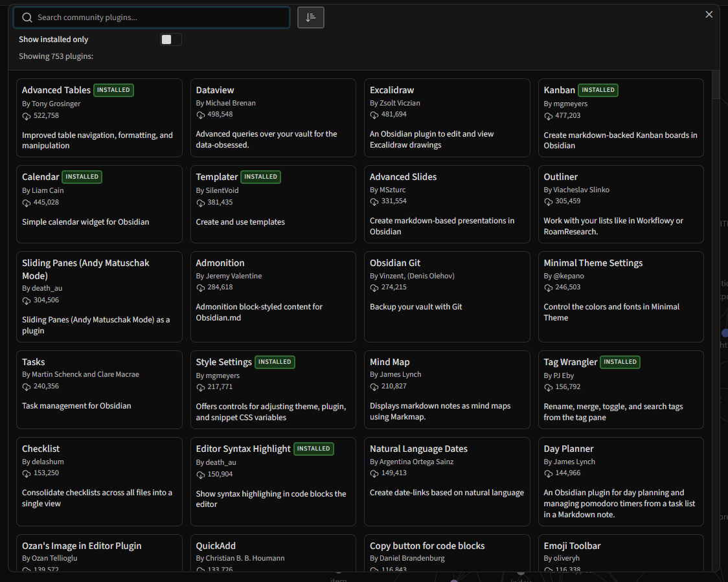Select Ozan's Image in Editor Plugin
The height and width of the screenshot is (582, 728).
[82, 546]
